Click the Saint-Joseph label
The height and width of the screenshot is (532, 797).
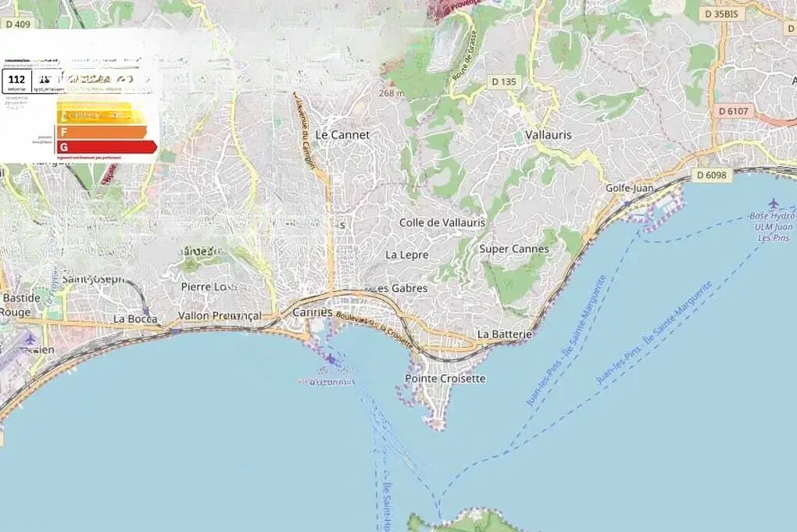[93, 279]
